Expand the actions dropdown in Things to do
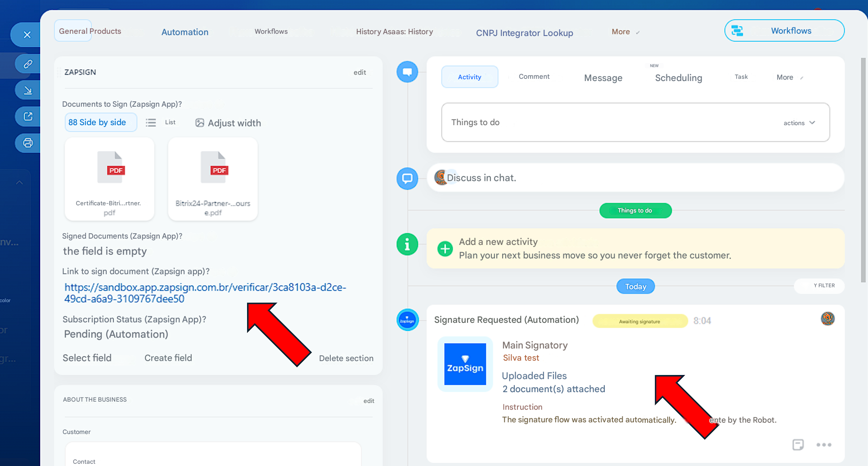Screen dimensions: 868x466 (799, 123)
